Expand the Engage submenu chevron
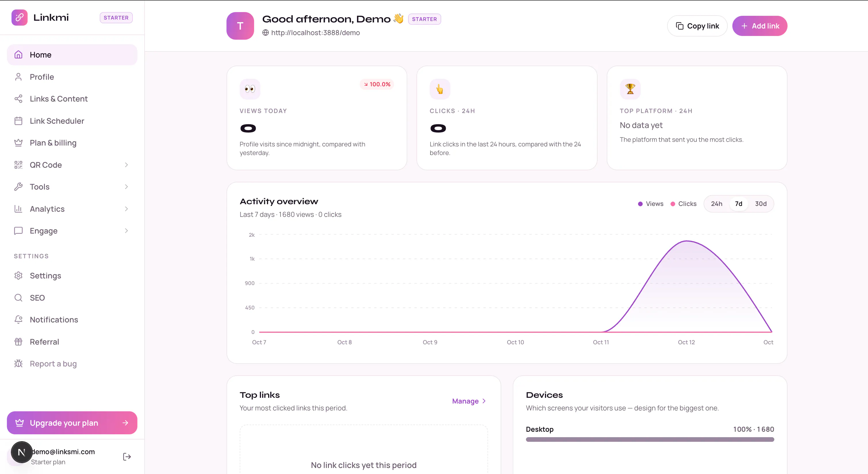 click(x=126, y=231)
